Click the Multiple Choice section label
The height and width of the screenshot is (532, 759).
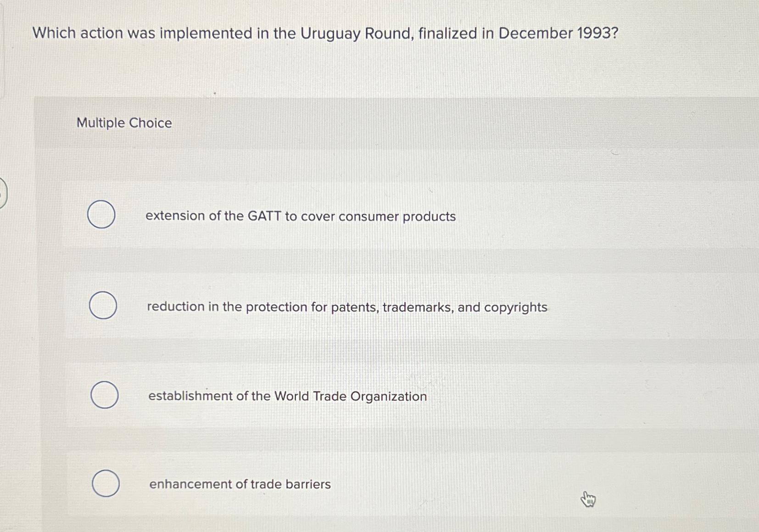click(124, 123)
